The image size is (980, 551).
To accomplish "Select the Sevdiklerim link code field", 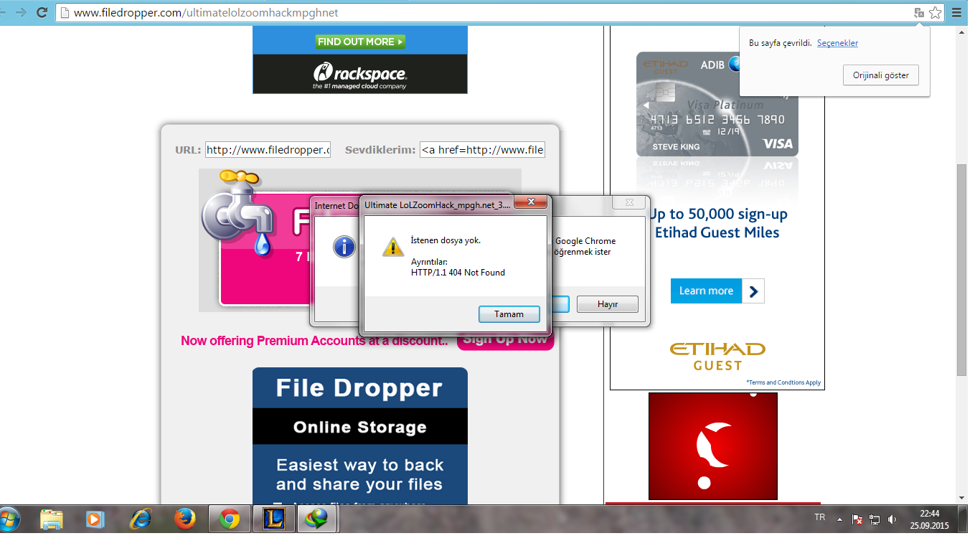I will pyautogui.click(x=482, y=150).
